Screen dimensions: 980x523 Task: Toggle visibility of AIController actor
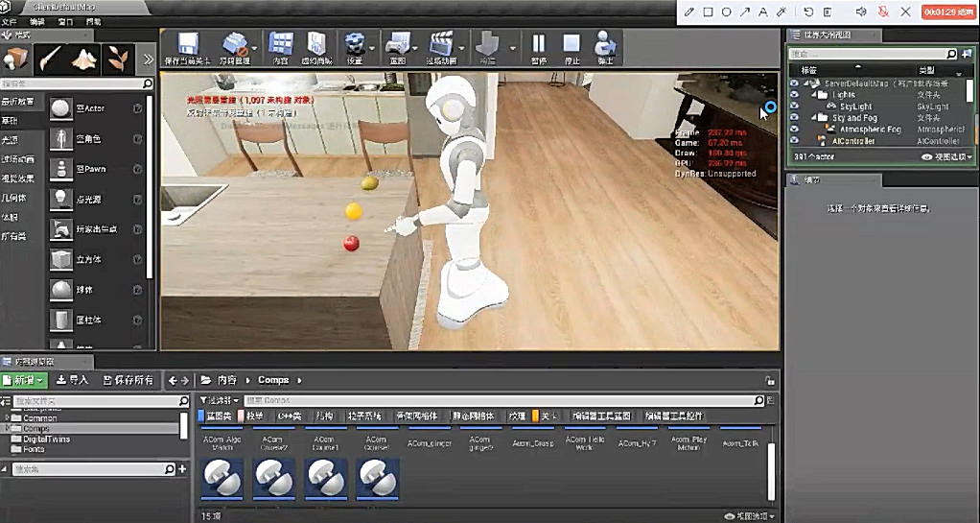794,141
